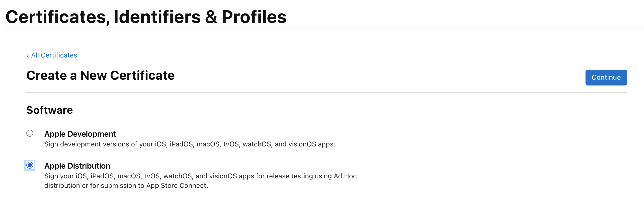Click the Software section heading
Image resolution: width=644 pixels, height=200 pixels.
50,110
